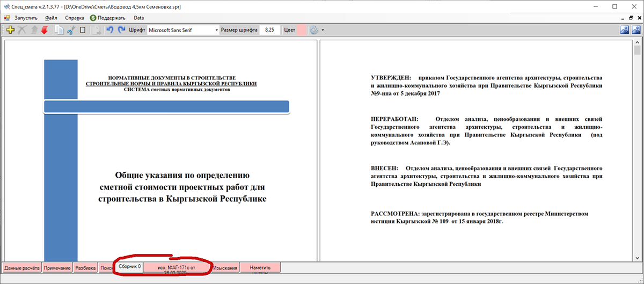Click the yellow plus Add icon
This screenshot has width=644, height=284.
pos(10,30)
